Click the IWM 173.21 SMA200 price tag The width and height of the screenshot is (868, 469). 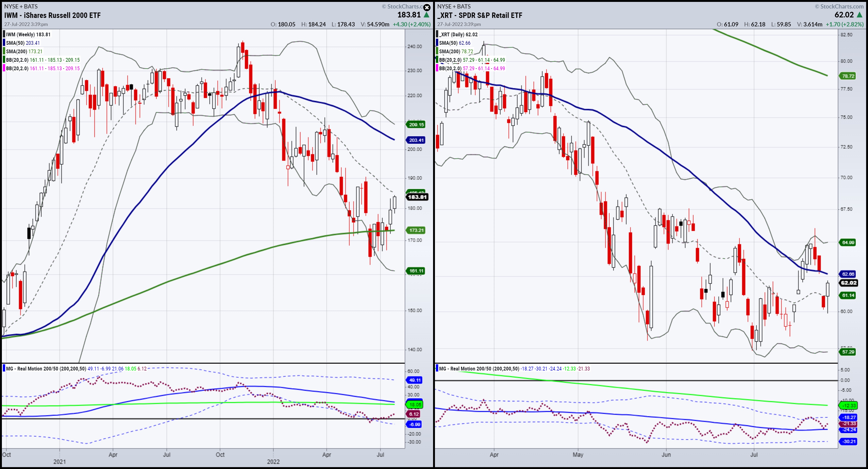416,230
